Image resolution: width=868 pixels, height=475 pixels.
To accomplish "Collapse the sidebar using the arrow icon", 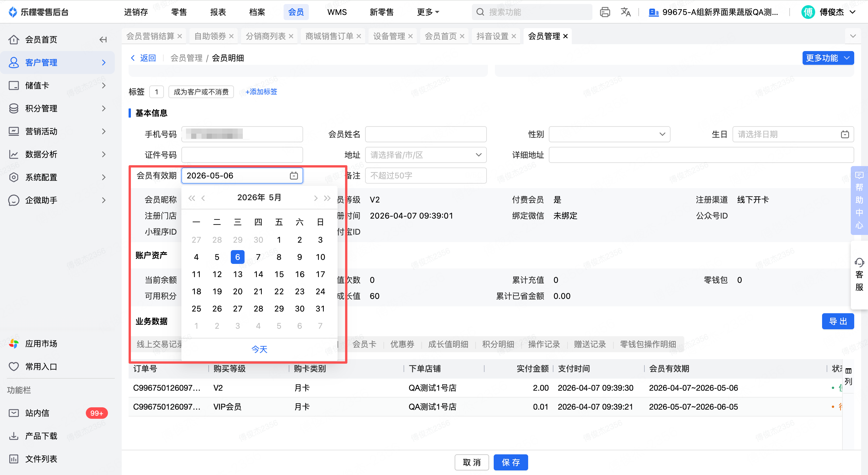I will (103, 40).
